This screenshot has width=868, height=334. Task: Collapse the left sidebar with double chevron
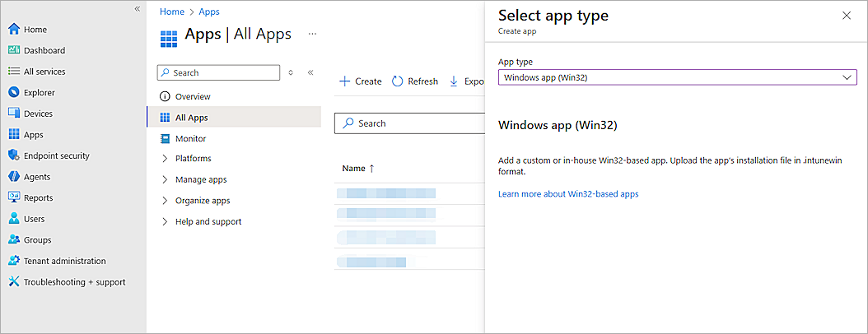[138, 9]
